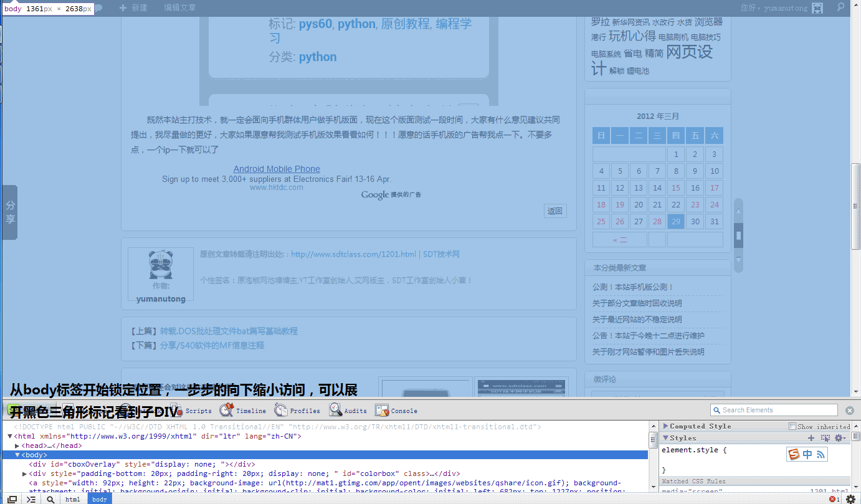Image resolution: width=861 pixels, height=504 pixels.
Task: Open previous post 转载.DOS批处理文件bat编写基础教程
Action: point(229,331)
